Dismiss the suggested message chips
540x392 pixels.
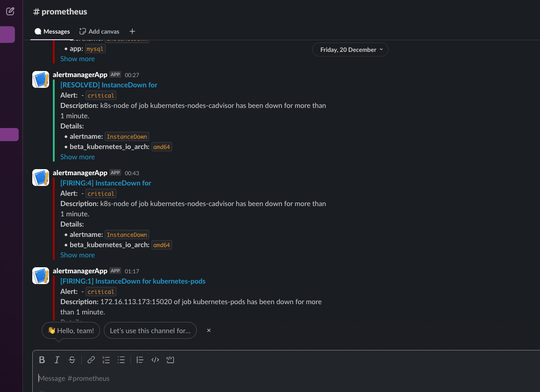click(x=209, y=330)
